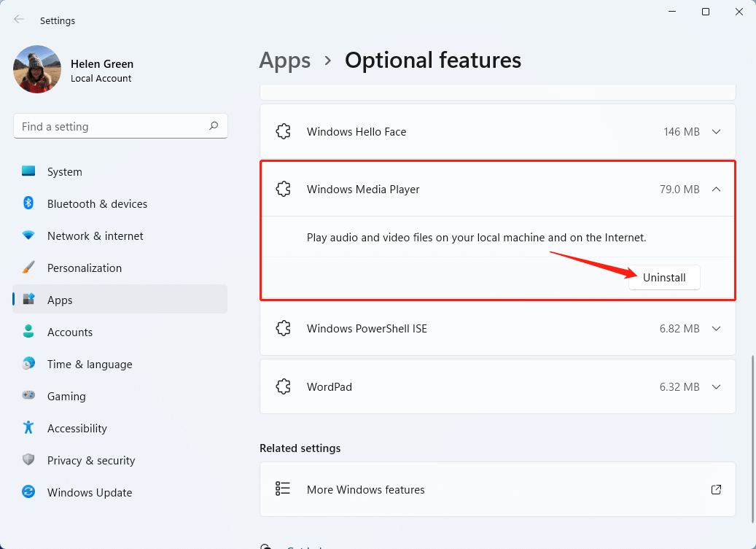Viewport: 756px width, 549px height.
Task: Click the Privacy shield icon
Action: click(28, 459)
